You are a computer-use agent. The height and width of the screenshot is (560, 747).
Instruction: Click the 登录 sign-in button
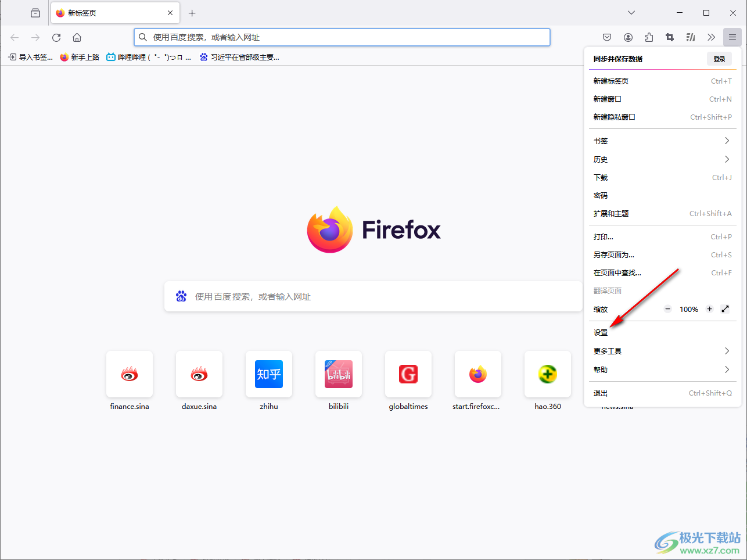click(x=719, y=59)
